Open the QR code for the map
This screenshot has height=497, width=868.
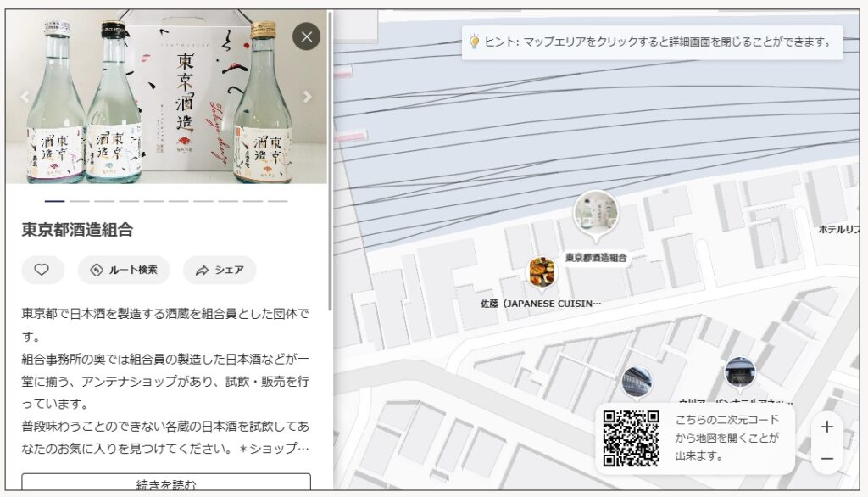coord(631,438)
